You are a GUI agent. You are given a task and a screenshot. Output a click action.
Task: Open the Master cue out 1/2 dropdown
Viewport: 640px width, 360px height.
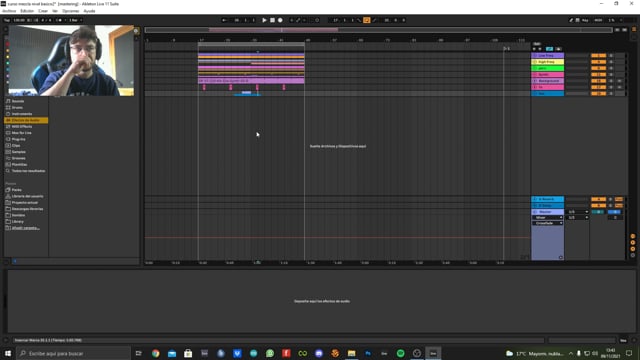[578, 212]
